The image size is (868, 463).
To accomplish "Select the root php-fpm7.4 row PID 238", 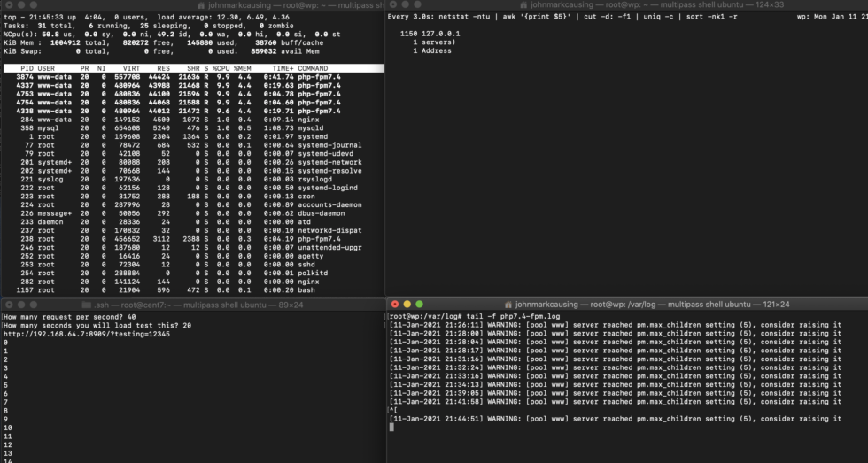I will pyautogui.click(x=193, y=239).
